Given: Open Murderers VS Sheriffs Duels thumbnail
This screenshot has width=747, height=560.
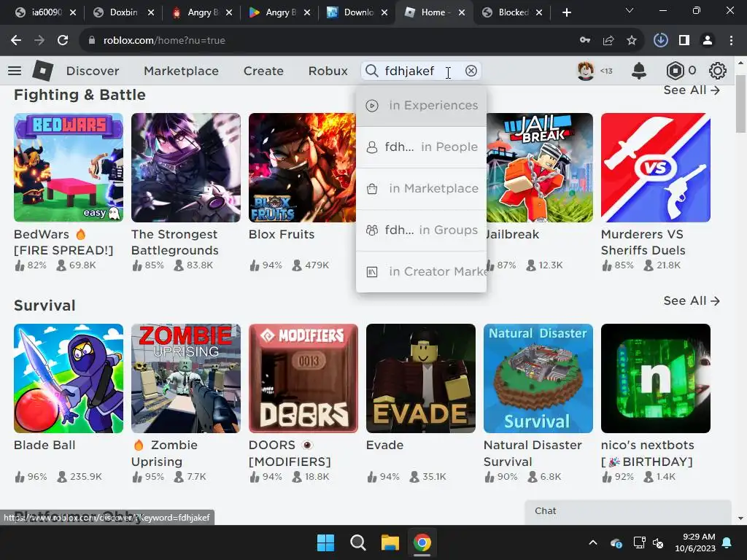Looking at the screenshot, I should pyautogui.click(x=656, y=168).
